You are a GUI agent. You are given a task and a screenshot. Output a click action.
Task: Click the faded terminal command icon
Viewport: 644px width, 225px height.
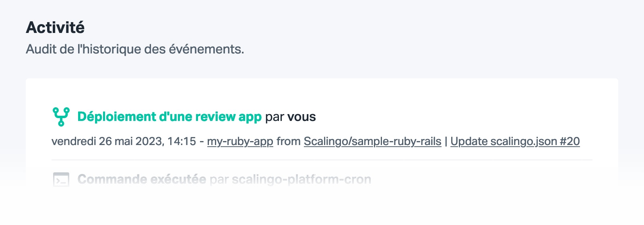pos(61,180)
